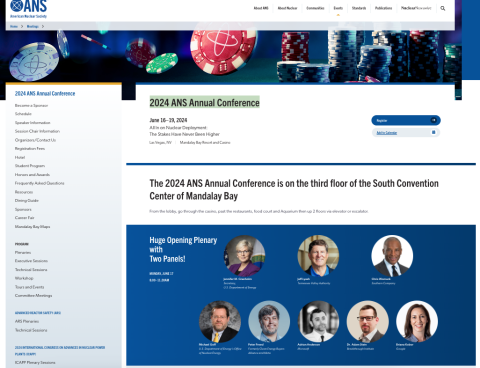The width and height of the screenshot is (480, 368).
Task: Open Frequently Asked Questions in sidebar
Action: click(x=39, y=183)
